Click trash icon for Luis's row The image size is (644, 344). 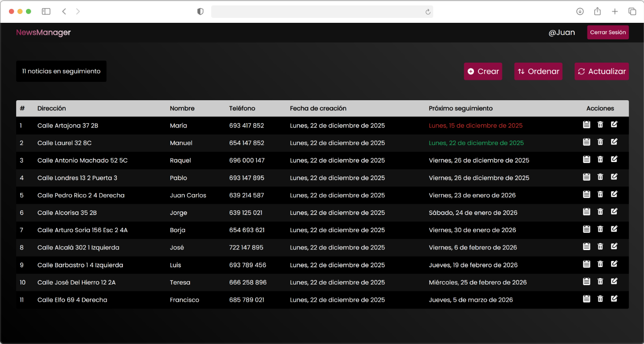pyautogui.click(x=600, y=264)
